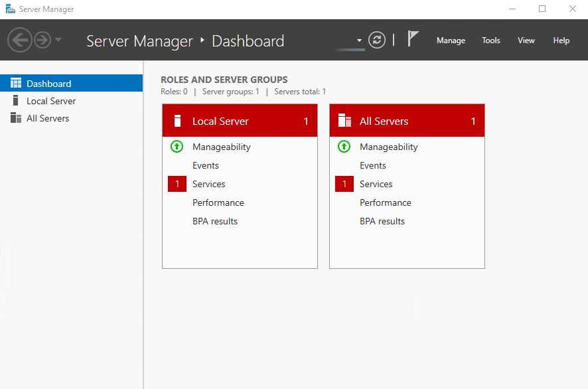588x389 pixels.
Task: Click the server icon on Local Server tile
Action: point(178,121)
